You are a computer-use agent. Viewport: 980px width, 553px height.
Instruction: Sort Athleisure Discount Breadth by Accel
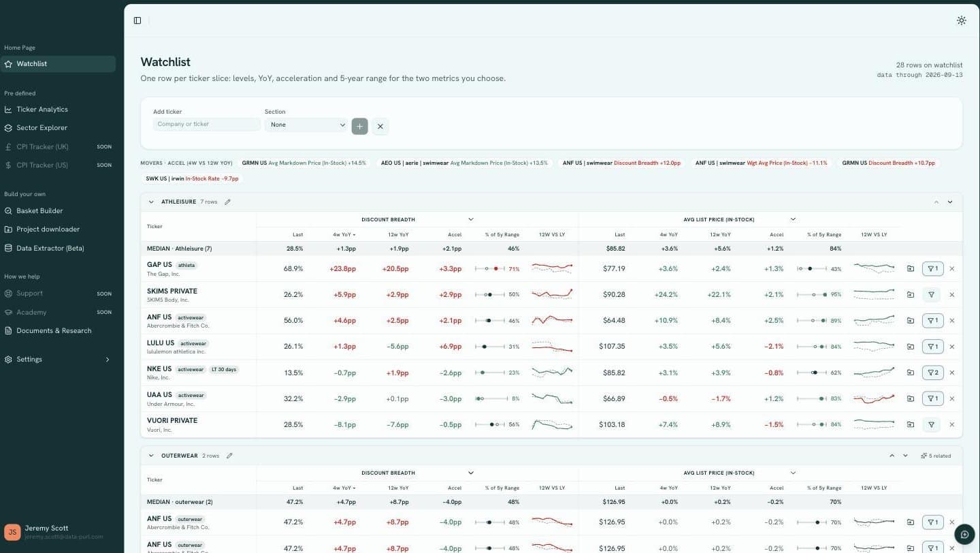coord(455,235)
